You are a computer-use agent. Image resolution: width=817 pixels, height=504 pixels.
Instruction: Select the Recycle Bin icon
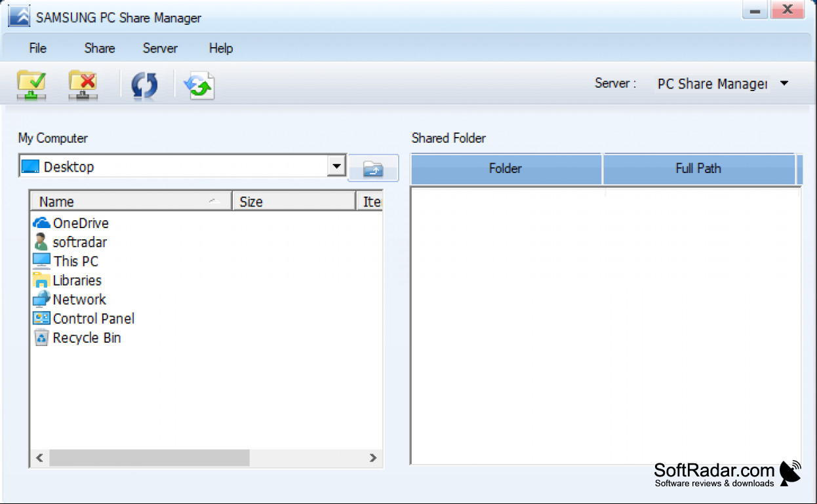tap(41, 338)
